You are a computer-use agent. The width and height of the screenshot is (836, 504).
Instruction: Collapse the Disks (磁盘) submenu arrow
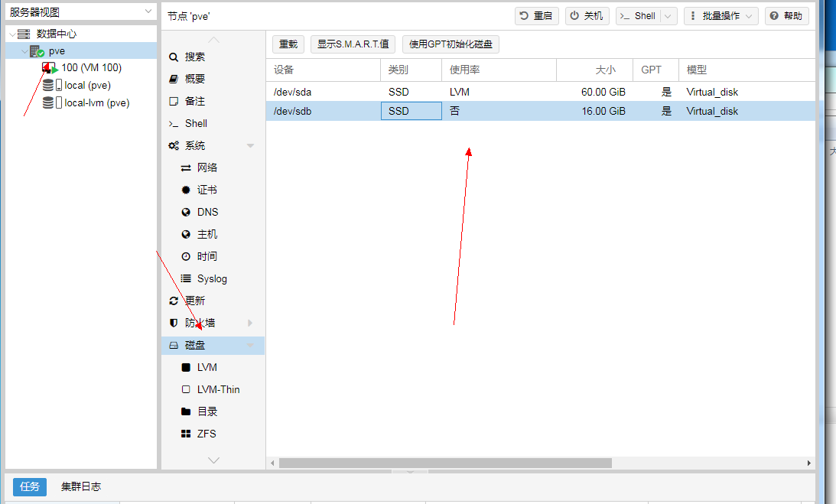coord(250,345)
